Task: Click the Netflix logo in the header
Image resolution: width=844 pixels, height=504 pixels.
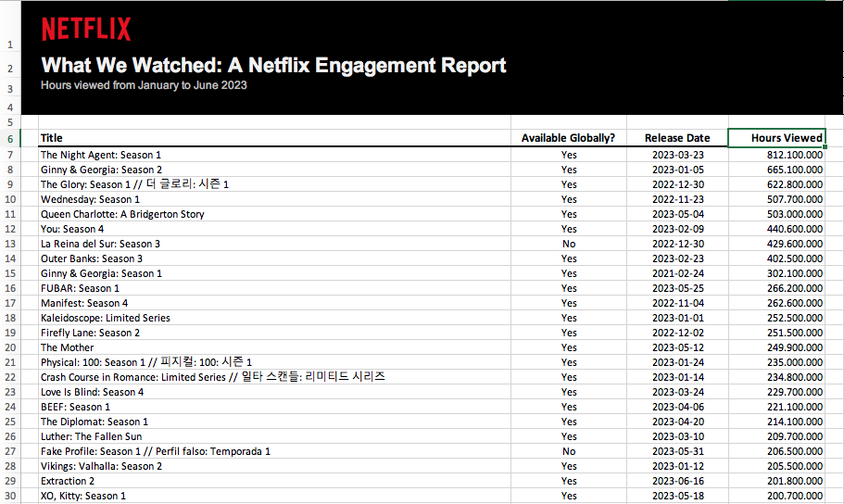Action: [x=86, y=29]
